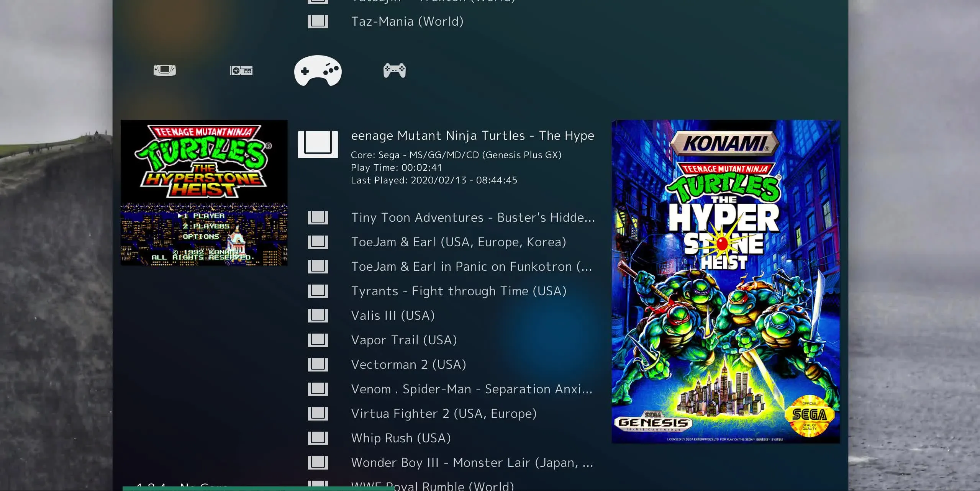Select Tyrants - Fight through Time (USA)
The image size is (980, 491).
click(x=459, y=291)
